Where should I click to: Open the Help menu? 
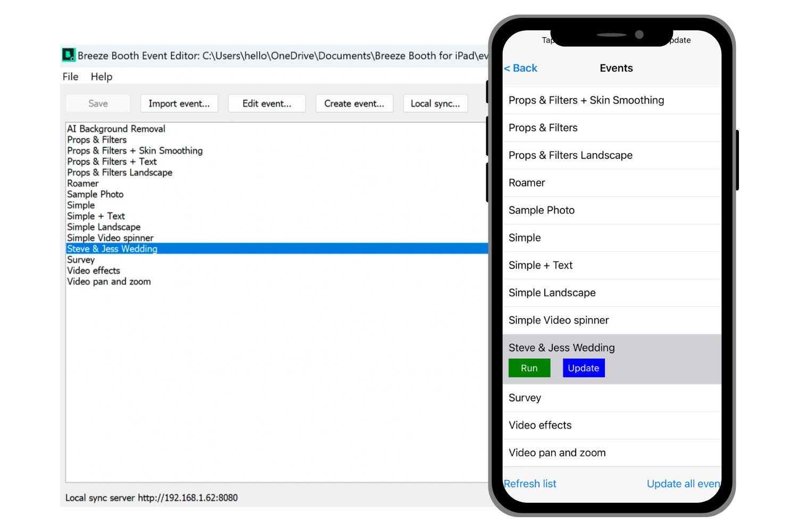(x=101, y=77)
